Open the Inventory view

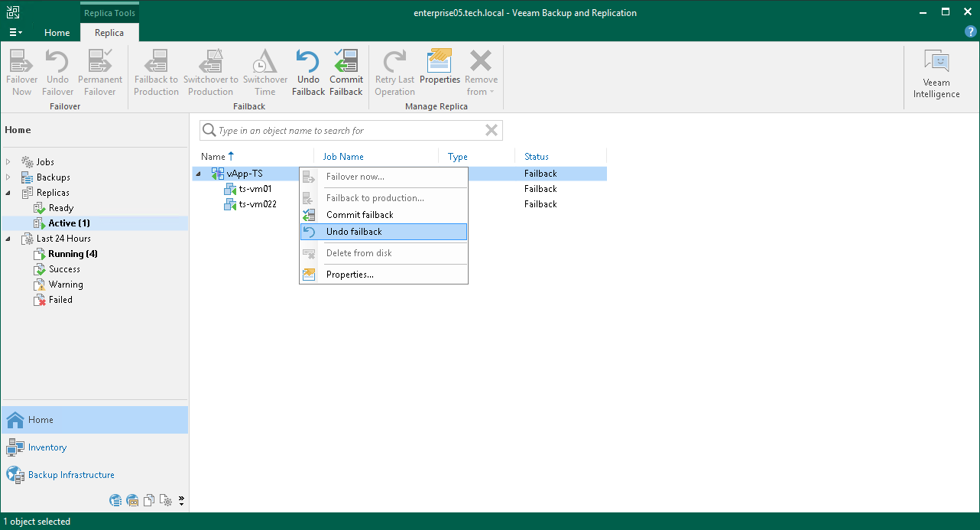pos(47,447)
